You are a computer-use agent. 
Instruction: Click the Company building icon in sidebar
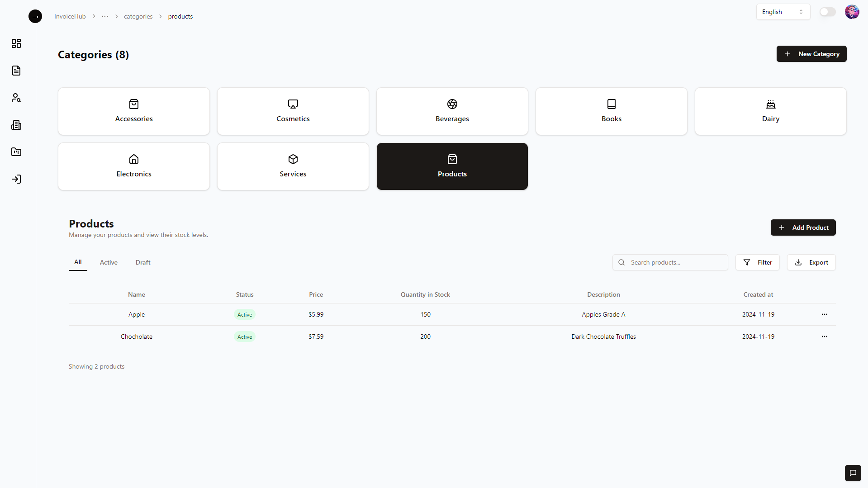click(16, 125)
